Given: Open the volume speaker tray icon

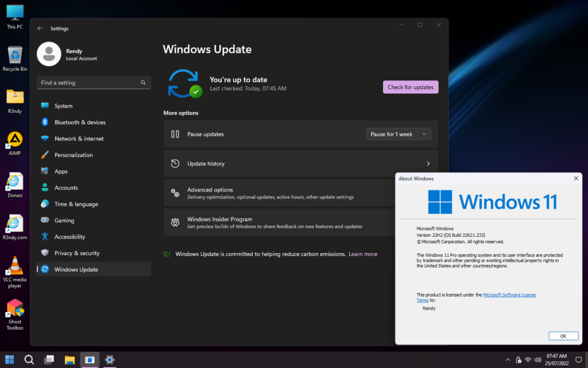Looking at the screenshot, I should point(537,360).
